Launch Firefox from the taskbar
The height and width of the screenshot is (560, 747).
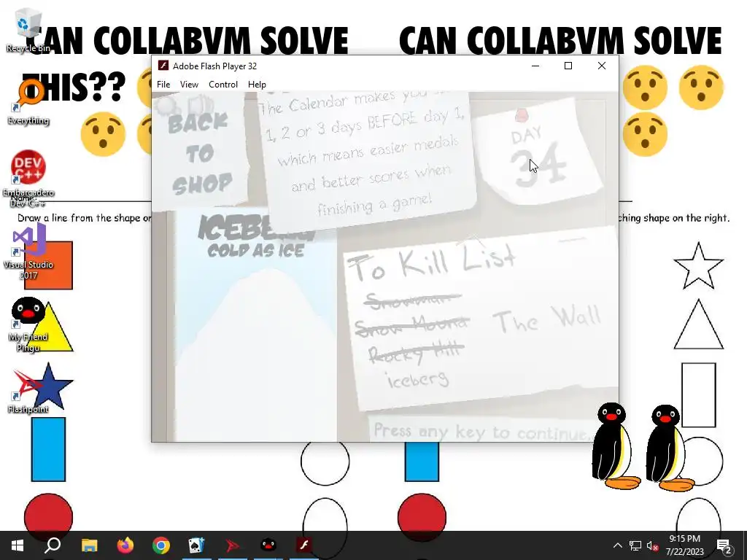click(125, 545)
